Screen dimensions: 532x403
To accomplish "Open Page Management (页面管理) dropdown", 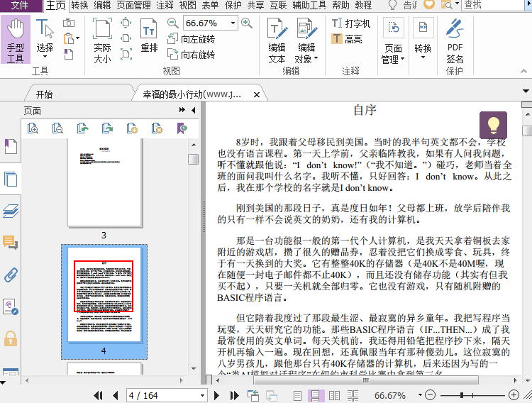I will [393, 40].
